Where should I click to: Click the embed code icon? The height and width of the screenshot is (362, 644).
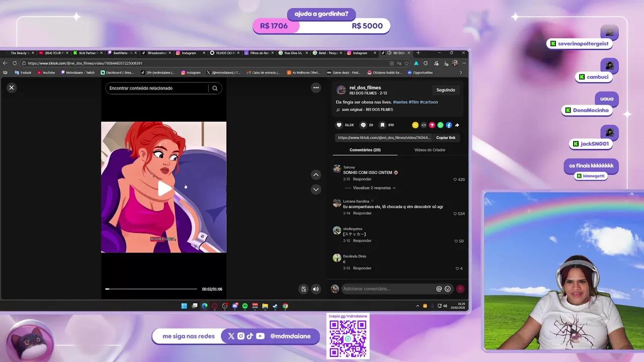pyautogui.click(x=424, y=125)
